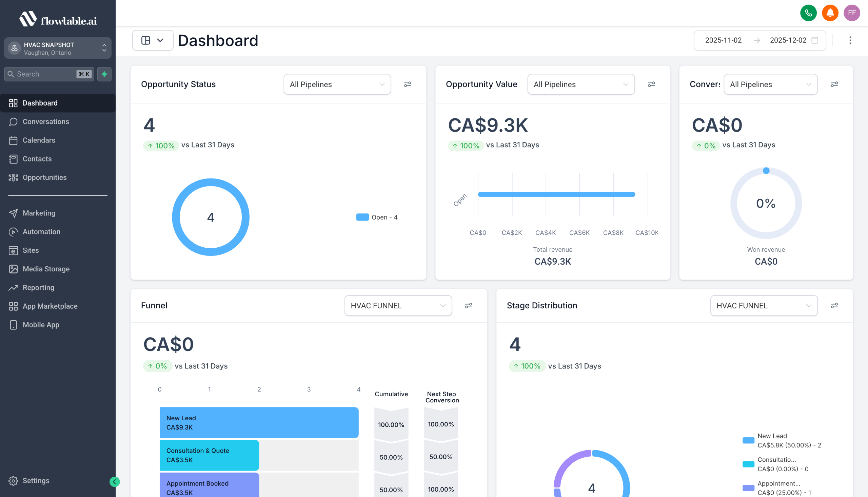Open the orange notifications bell
868x497 pixels.
pyautogui.click(x=830, y=13)
